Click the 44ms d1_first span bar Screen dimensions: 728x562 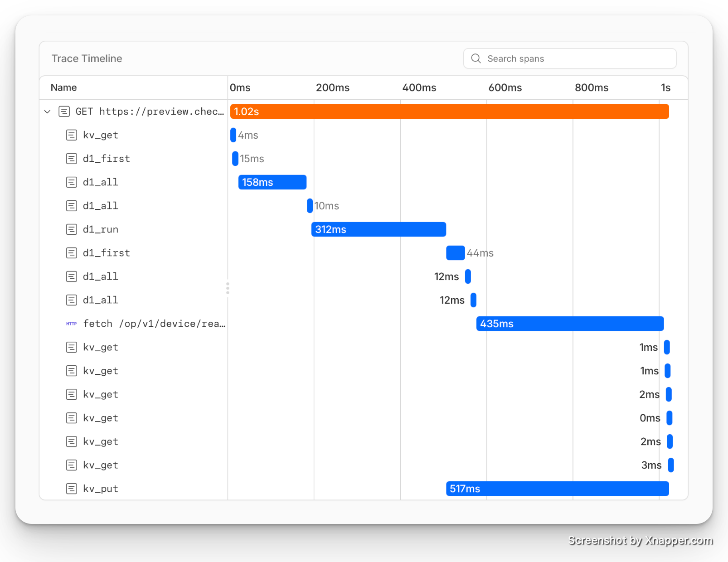(455, 253)
